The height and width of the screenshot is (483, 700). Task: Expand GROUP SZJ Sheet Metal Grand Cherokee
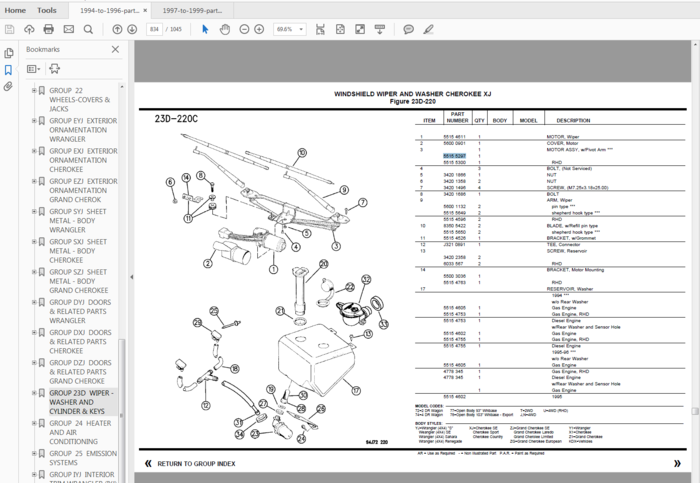(34, 272)
